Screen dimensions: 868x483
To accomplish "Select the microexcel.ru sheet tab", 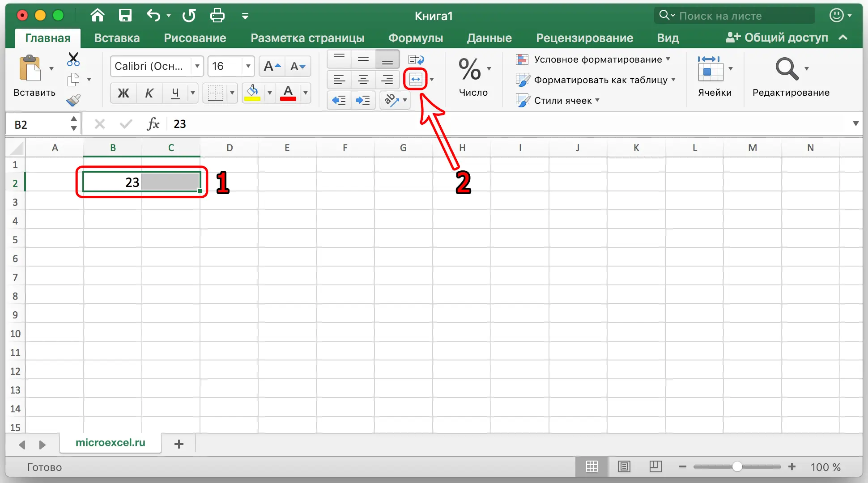I will (111, 443).
